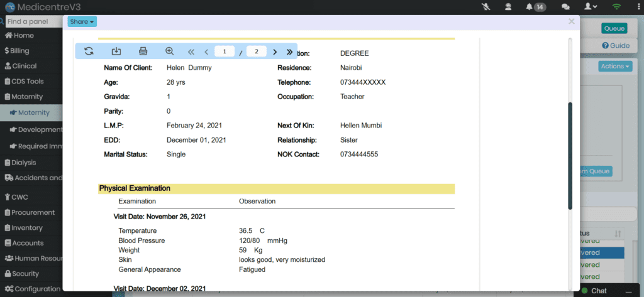Go to next page arrow

275,51
